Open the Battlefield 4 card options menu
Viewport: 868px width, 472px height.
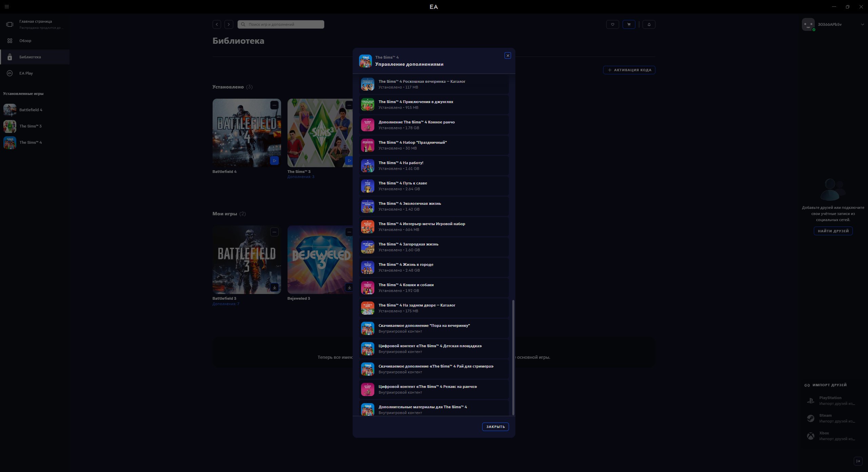point(274,105)
